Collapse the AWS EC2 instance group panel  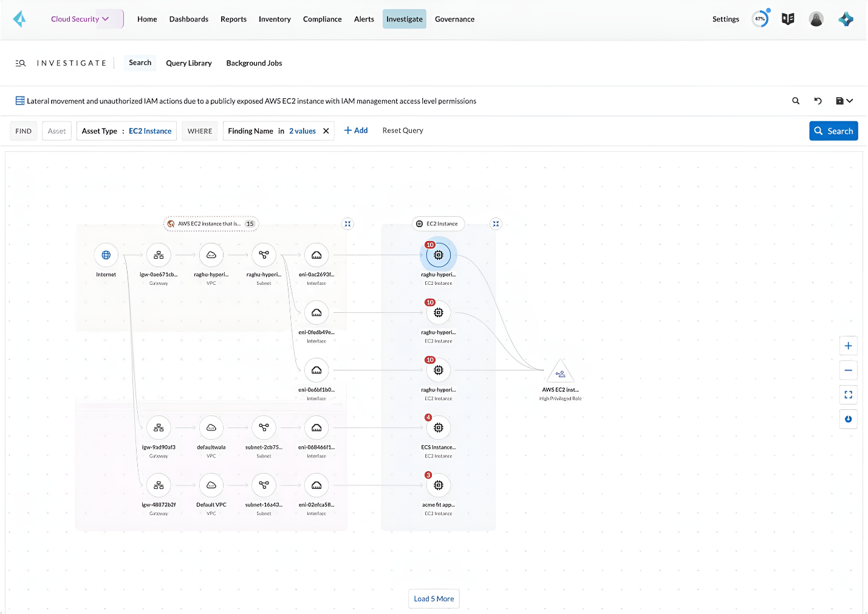click(x=347, y=223)
